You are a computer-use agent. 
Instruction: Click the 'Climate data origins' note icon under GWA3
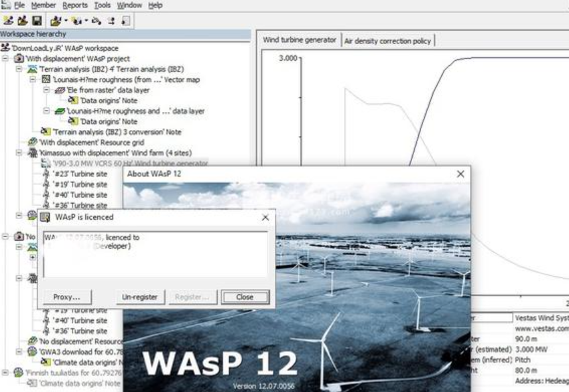point(46,362)
